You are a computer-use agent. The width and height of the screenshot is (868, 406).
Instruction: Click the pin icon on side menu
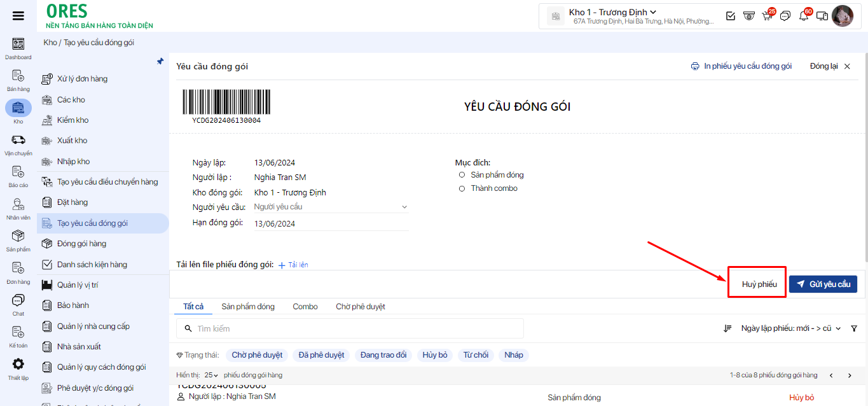(160, 62)
